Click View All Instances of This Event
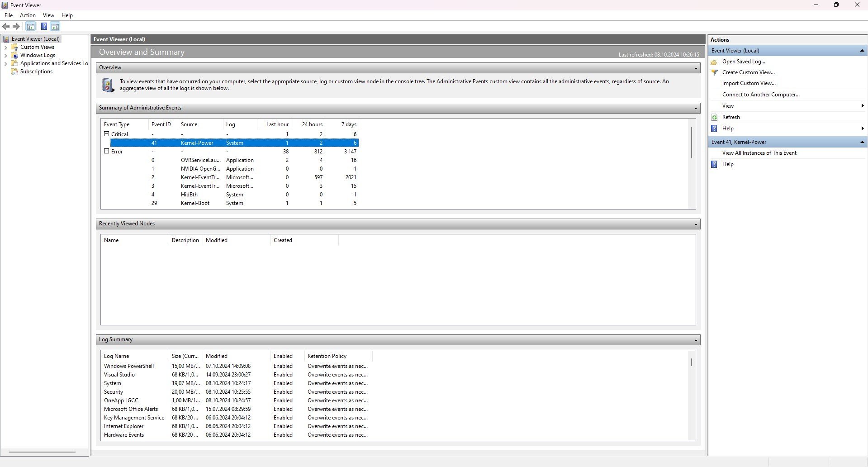The width and height of the screenshot is (868, 467). click(759, 153)
